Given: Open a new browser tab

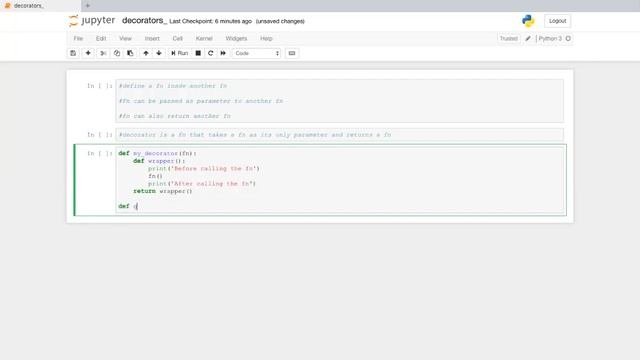Looking at the screenshot, I should [87, 6].
